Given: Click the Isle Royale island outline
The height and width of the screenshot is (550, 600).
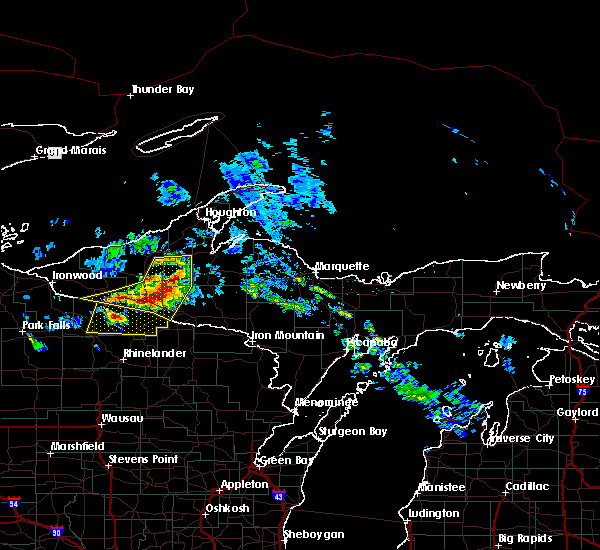Looking at the screenshot, I should point(178,133).
